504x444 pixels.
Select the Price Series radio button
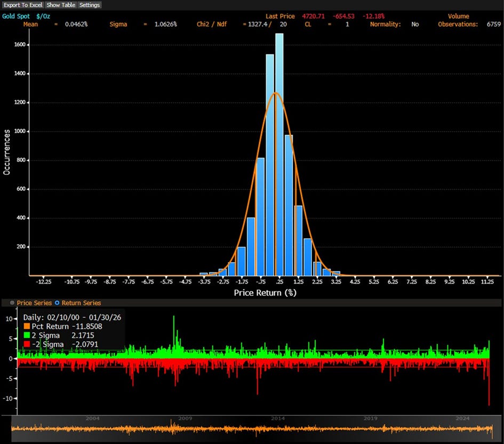[x=13, y=303]
